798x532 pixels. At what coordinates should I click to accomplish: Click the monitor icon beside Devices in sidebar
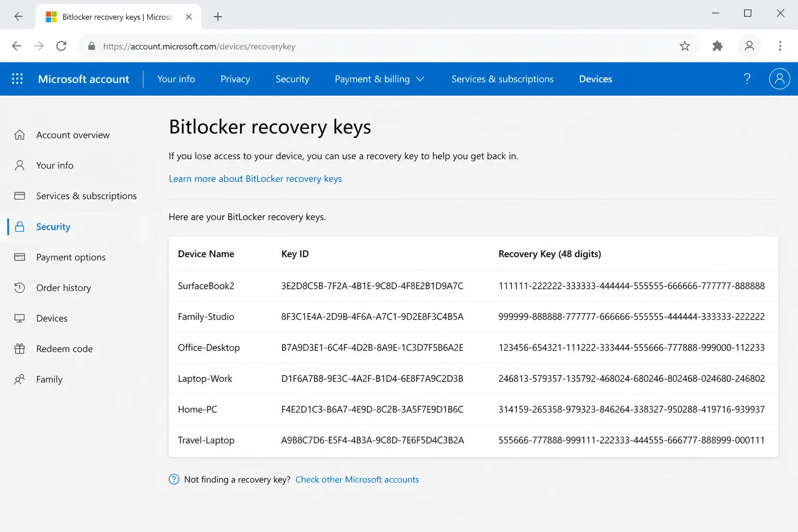coord(20,318)
